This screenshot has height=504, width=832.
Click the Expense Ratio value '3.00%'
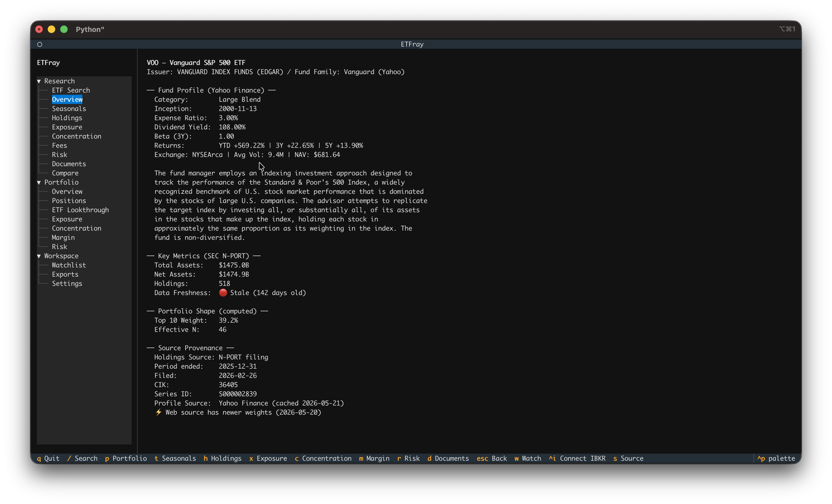click(x=228, y=118)
